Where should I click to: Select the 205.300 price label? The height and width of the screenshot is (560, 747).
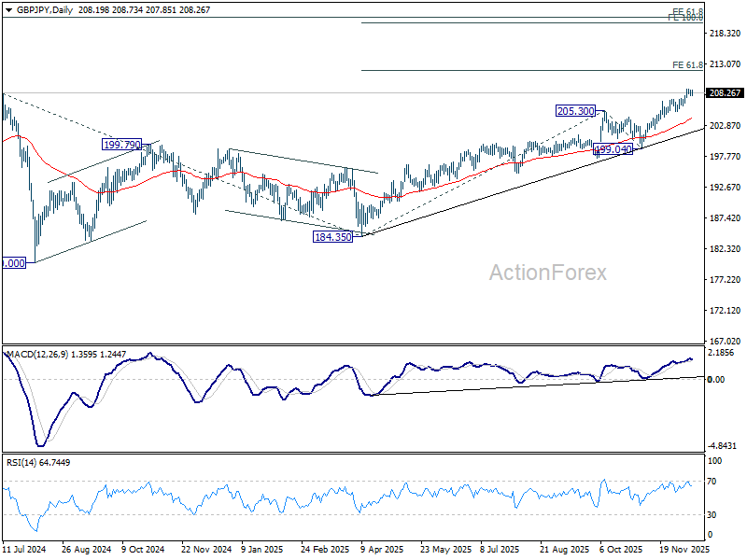coord(576,111)
